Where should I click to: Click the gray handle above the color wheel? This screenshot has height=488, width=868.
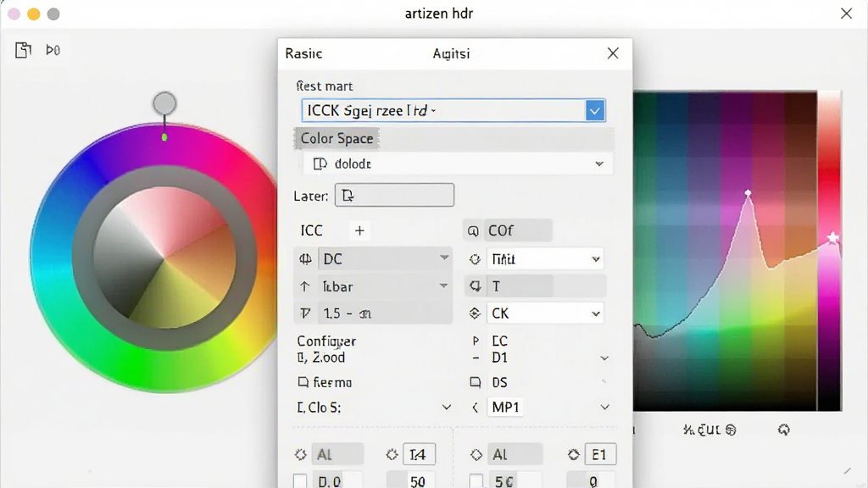164,103
